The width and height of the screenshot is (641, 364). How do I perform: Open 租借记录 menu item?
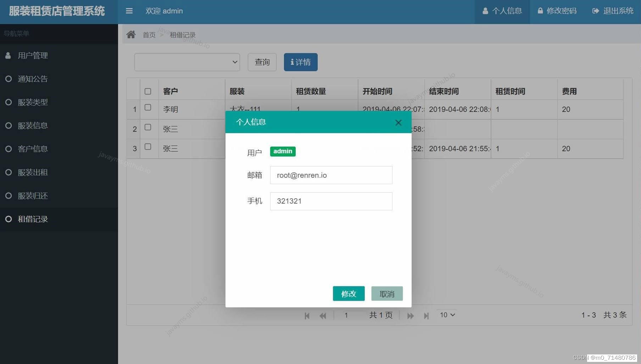click(x=59, y=219)
